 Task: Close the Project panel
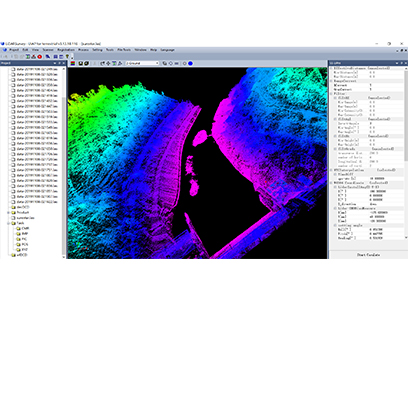[64, 63]
